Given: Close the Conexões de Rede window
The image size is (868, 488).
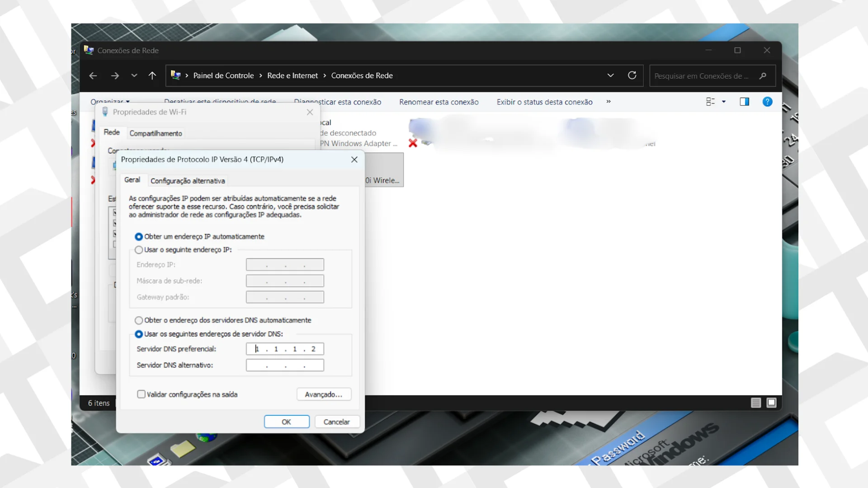Looking at the screenshot, I should pos(767,50).
